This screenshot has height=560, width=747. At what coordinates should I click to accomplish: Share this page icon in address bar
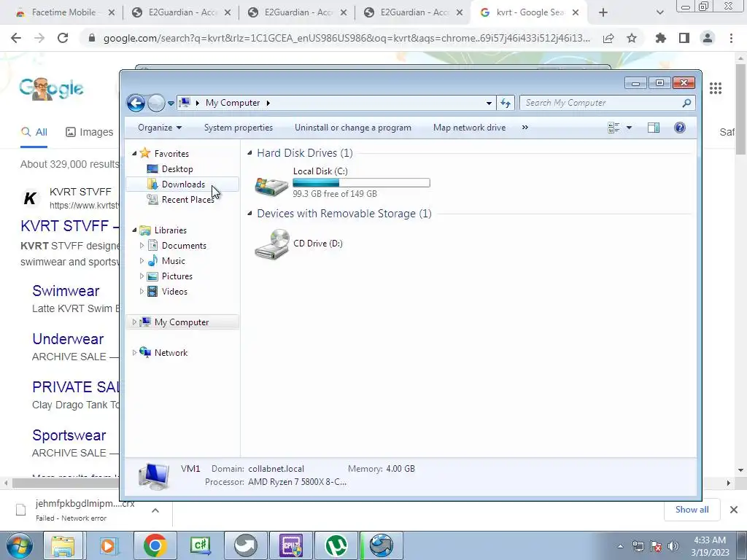608,38
